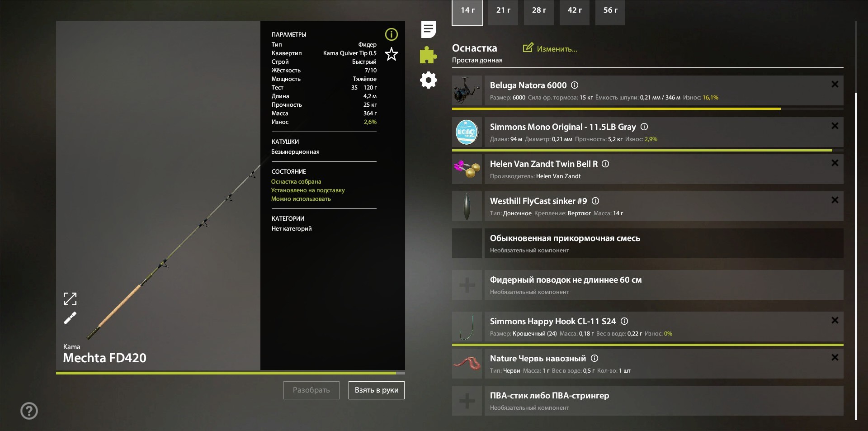Expand rod preview to fullscreen
The image size is (868, 431).
tap(70, 298)
